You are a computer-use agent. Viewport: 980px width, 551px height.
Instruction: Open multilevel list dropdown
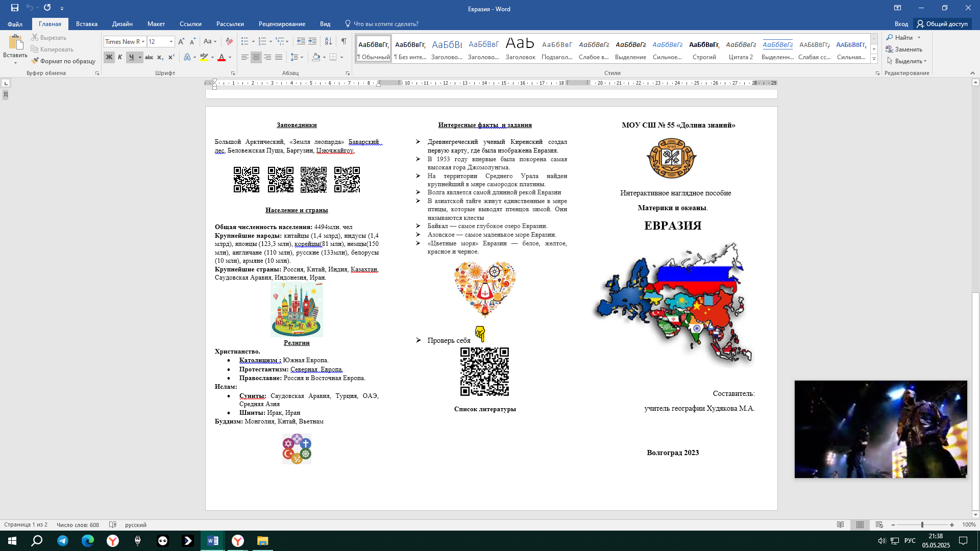282,42
